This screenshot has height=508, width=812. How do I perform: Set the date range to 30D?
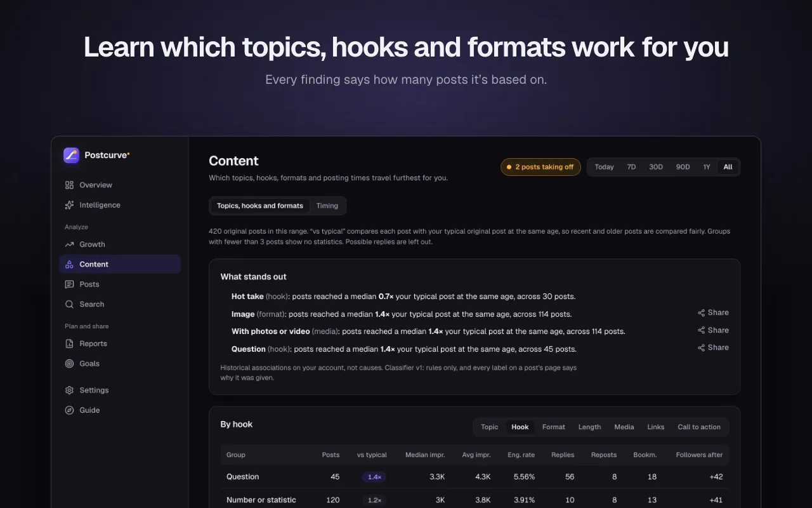point(656,167)
